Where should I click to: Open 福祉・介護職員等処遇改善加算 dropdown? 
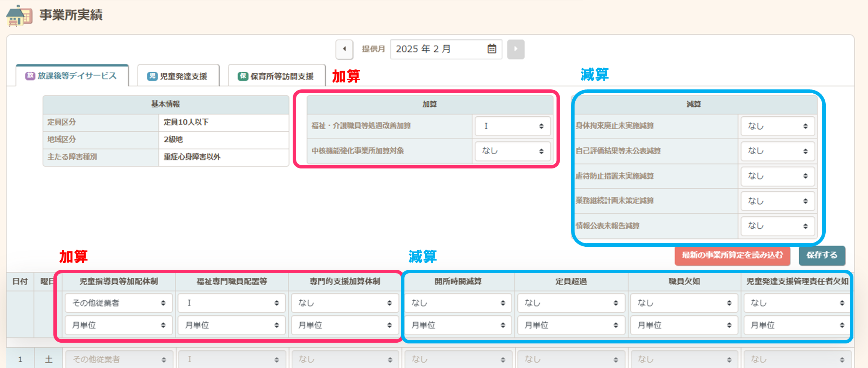click(513, 126)
